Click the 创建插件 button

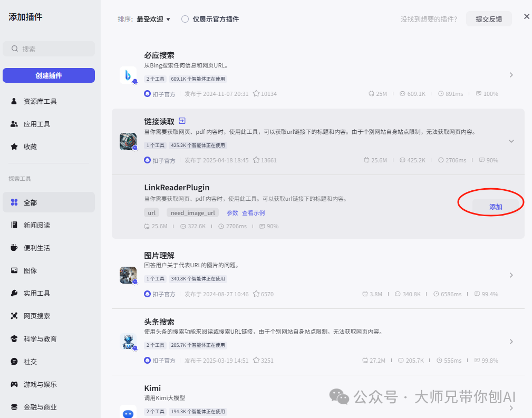49,75
